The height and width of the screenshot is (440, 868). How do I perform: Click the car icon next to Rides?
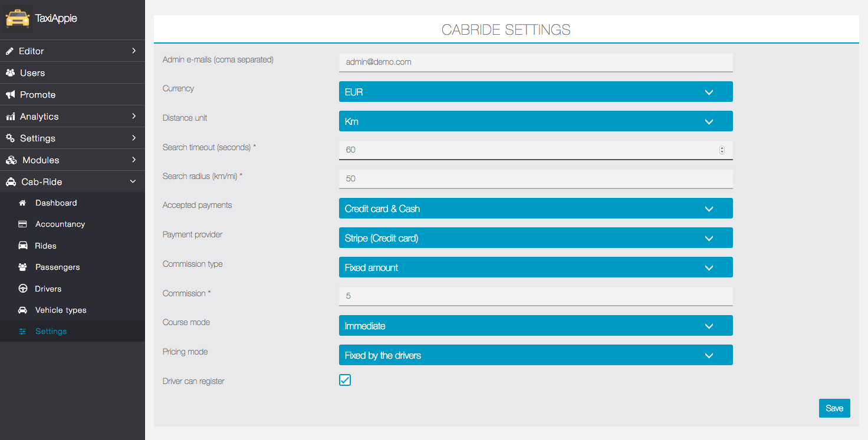click(22, 246)
